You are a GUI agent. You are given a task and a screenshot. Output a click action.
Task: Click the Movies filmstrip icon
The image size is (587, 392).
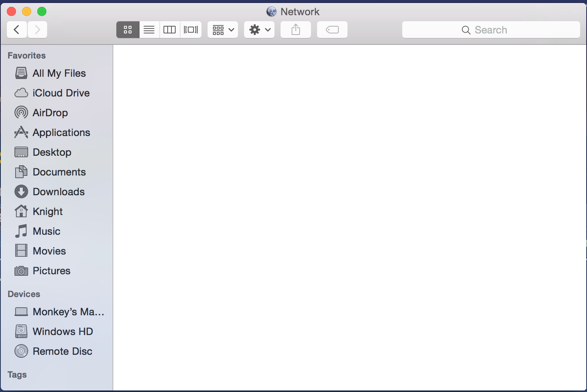[21, 251]
